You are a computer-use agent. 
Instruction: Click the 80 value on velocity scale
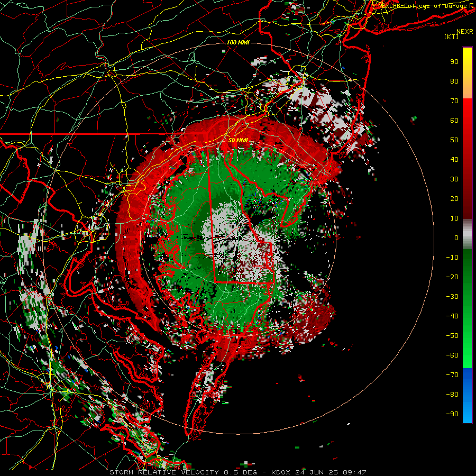454,81
